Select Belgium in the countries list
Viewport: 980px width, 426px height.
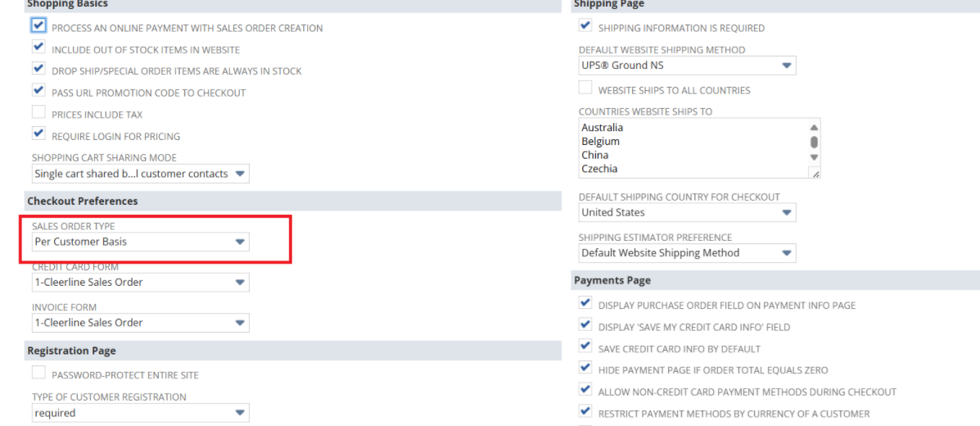[x=601, y=141]
